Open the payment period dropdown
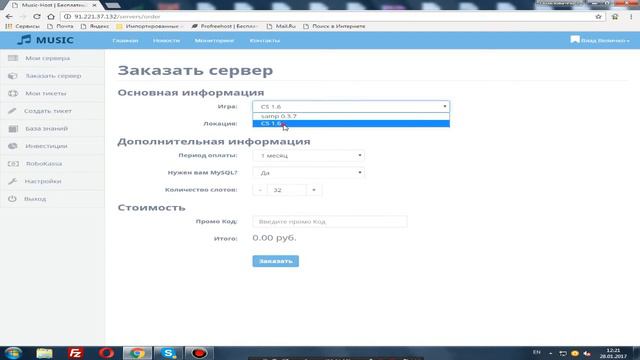 [309, 156]
